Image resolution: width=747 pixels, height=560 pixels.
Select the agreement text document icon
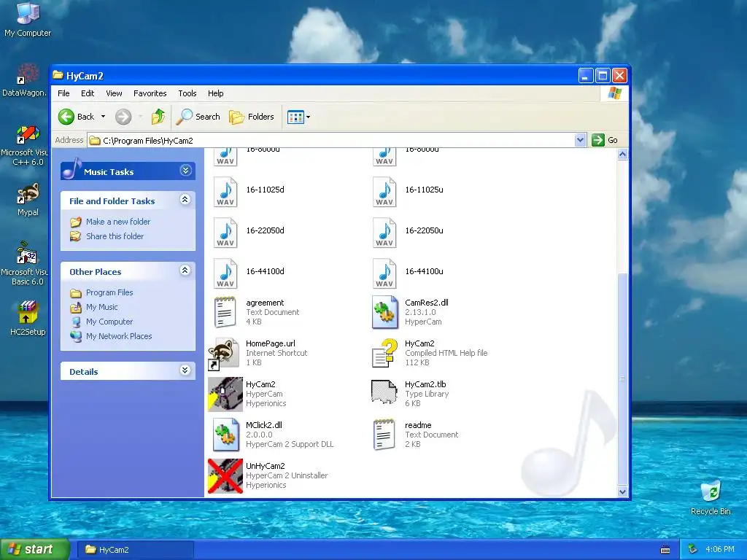(225, 312)
